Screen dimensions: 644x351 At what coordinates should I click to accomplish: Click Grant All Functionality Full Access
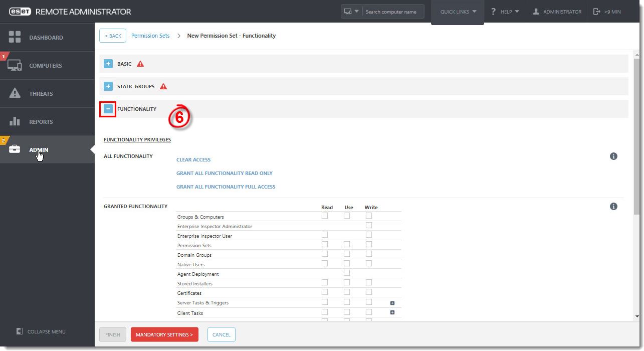(x=226, y=187)
